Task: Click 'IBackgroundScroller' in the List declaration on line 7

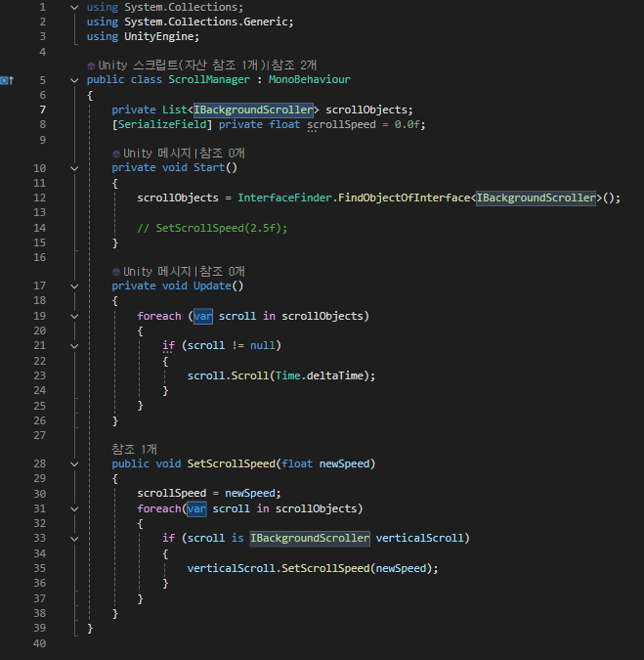Action: coord(253,110)
